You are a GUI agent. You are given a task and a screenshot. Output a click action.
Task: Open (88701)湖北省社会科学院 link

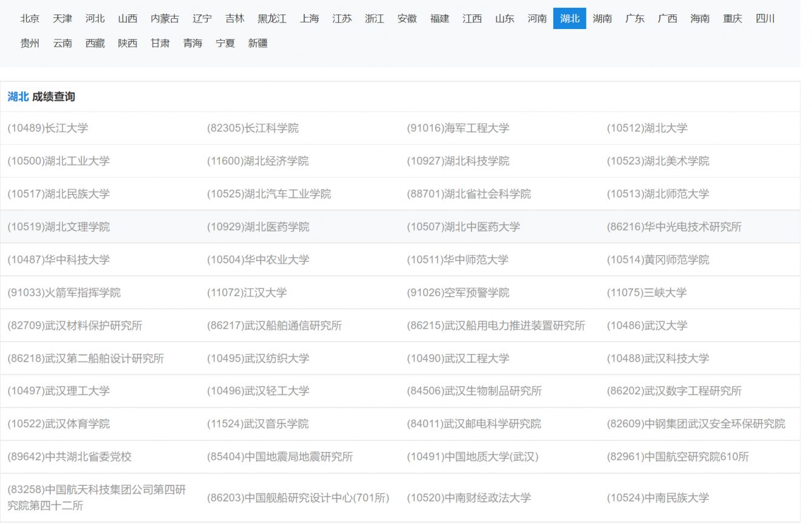[x=469, y=194]
